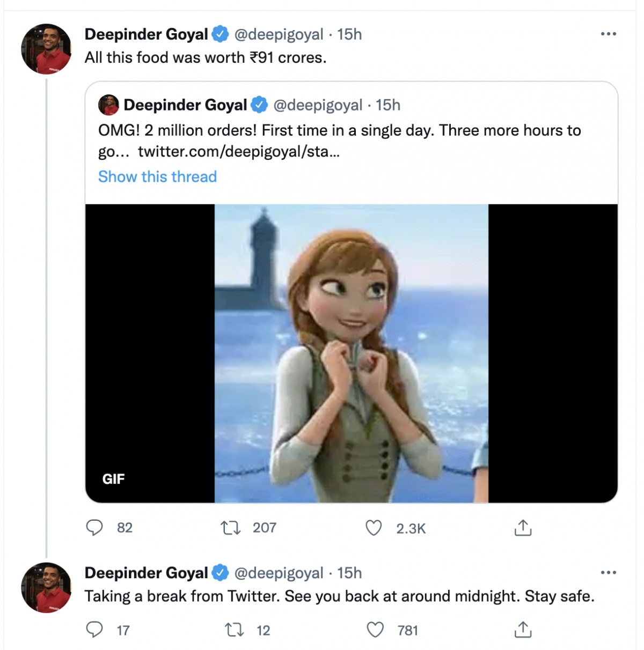Retweet the ₹91 crores tweet
Viewport: 644px width, 650px height.
point(231,528)
